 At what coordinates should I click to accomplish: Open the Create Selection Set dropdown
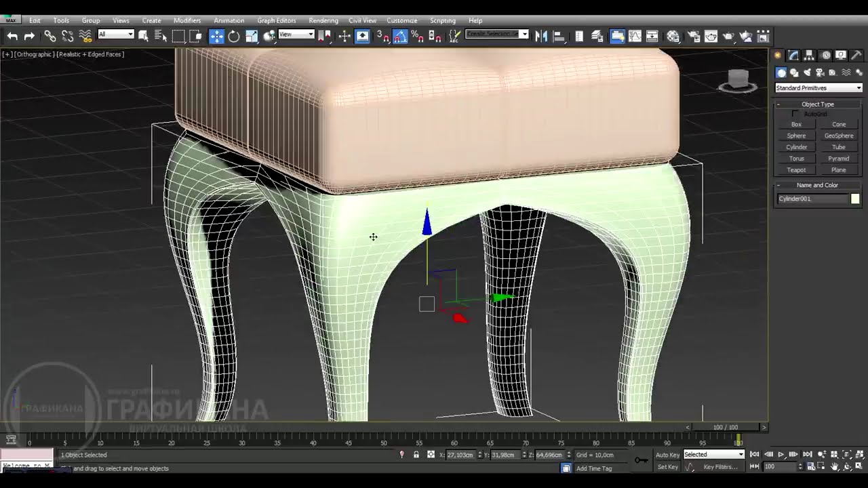[497, 34]
